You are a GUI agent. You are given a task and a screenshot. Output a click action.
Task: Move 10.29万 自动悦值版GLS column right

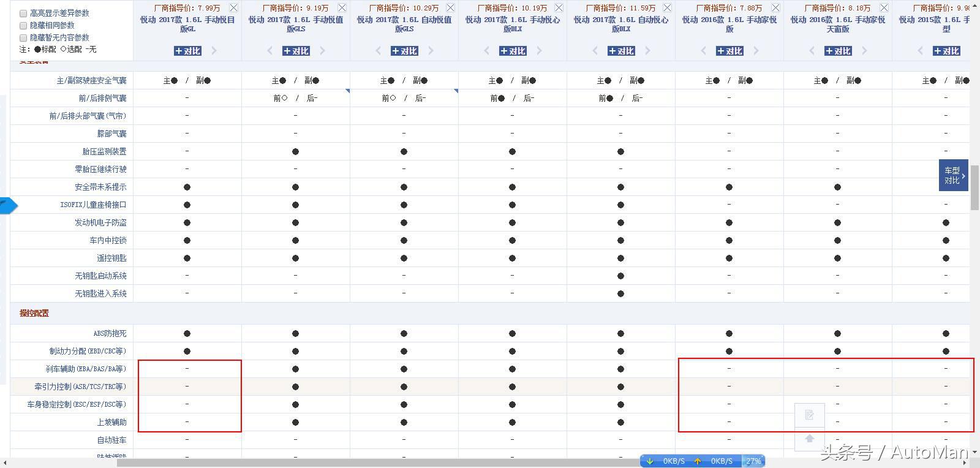[x=431, y=51]
